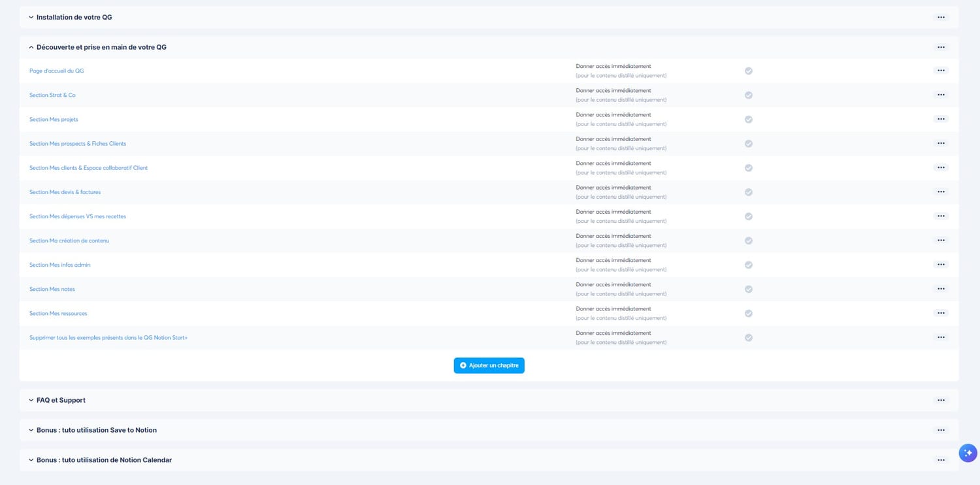Open the Section Mes ressources chapter
Image resolution: width=980 pixels, height=485 pixels.
58,313
